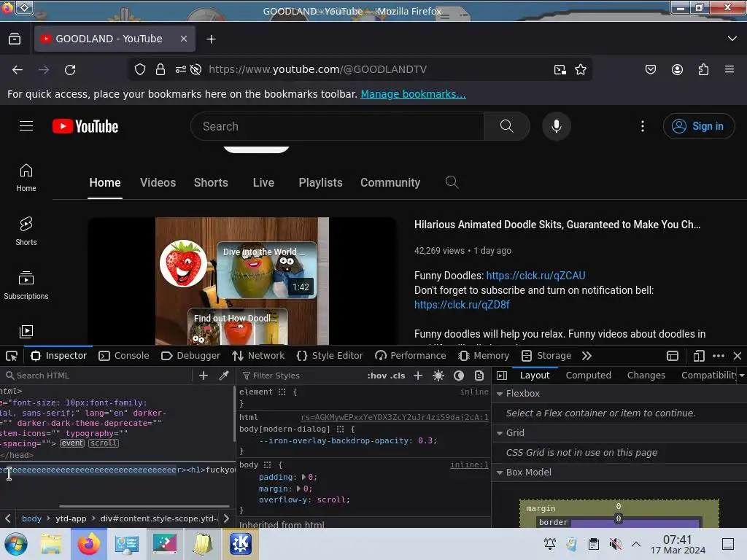Select an iframe as target document
Screen dimensions: 747x560
(x=673, y=356)
